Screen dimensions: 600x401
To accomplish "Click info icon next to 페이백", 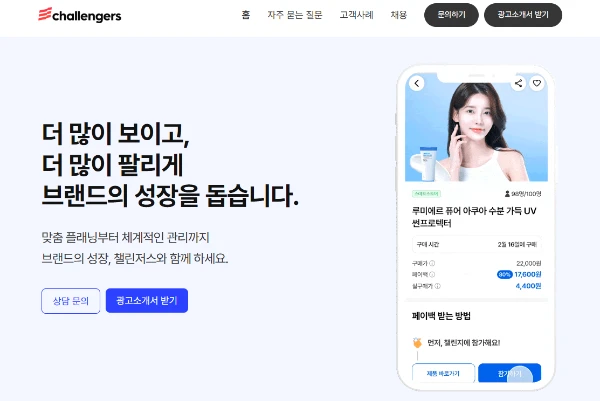I will point(432,274).
